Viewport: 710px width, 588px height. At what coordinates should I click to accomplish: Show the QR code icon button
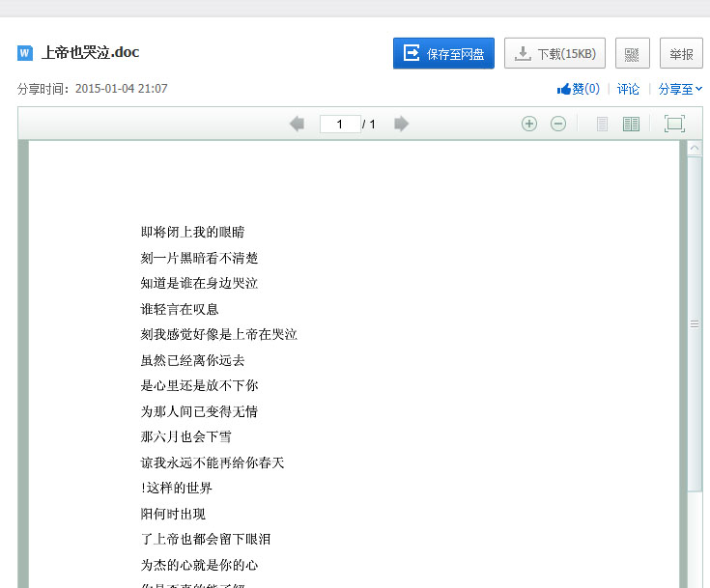(x=632, y=53)
